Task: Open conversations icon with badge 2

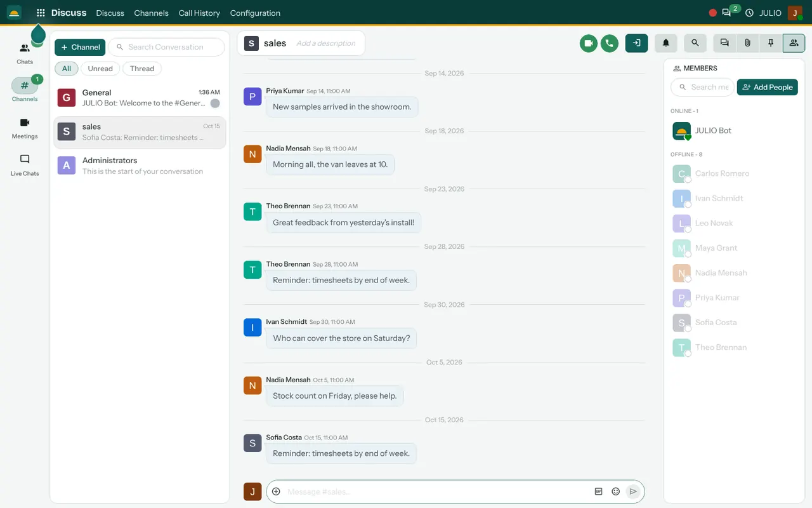Action: pos(727,13)
